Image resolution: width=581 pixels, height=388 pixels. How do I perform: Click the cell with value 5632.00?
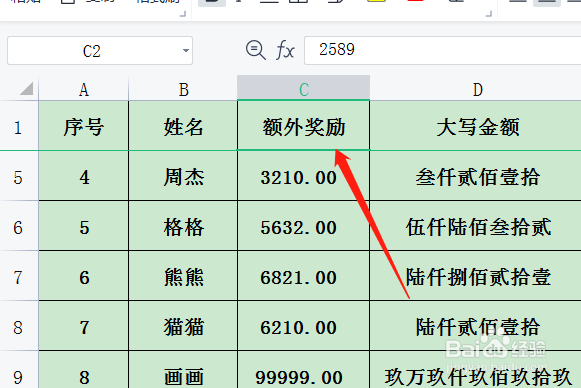click(303, 226)
